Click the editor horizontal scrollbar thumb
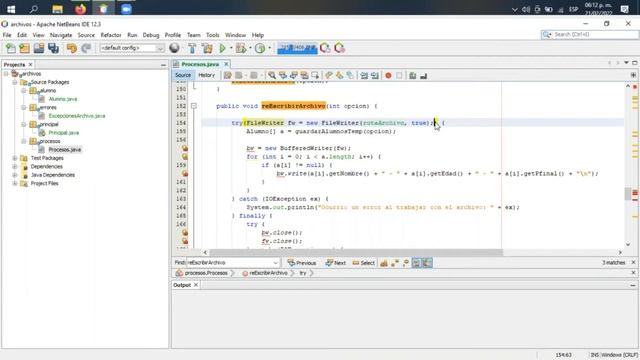This screenshot has height=360, width=640. pos(356,253)
